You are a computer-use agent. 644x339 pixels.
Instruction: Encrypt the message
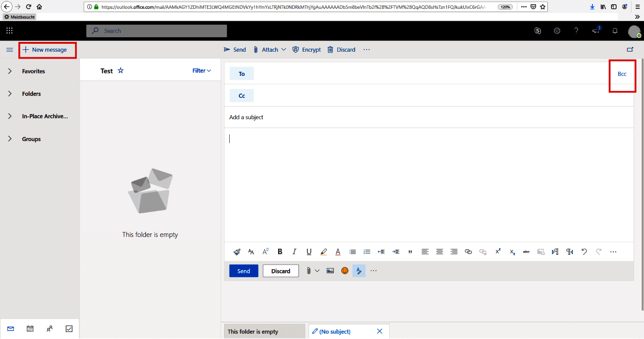point(306,49)
